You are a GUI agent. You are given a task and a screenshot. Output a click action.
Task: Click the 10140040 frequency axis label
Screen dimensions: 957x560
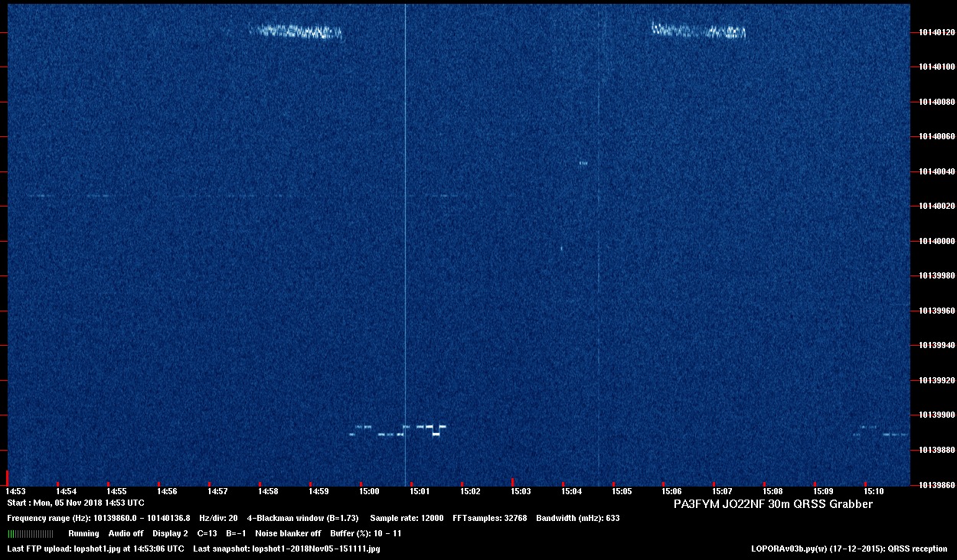pyautogui.click(x=936, y=171)
